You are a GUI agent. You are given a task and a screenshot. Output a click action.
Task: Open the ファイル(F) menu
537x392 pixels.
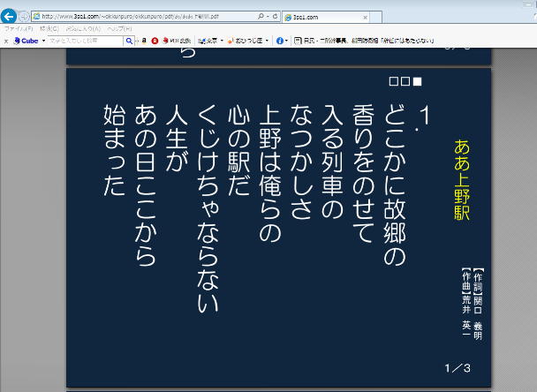point(19,29)
